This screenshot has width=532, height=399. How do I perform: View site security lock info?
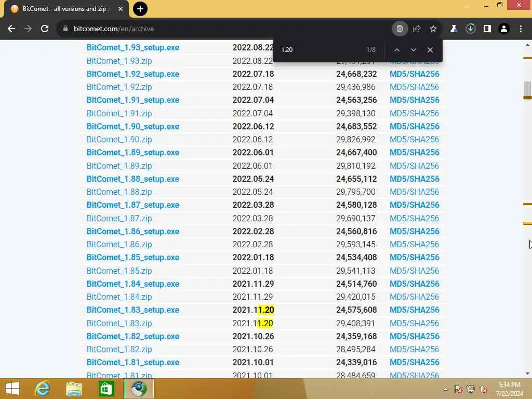(x=65, y=29)
